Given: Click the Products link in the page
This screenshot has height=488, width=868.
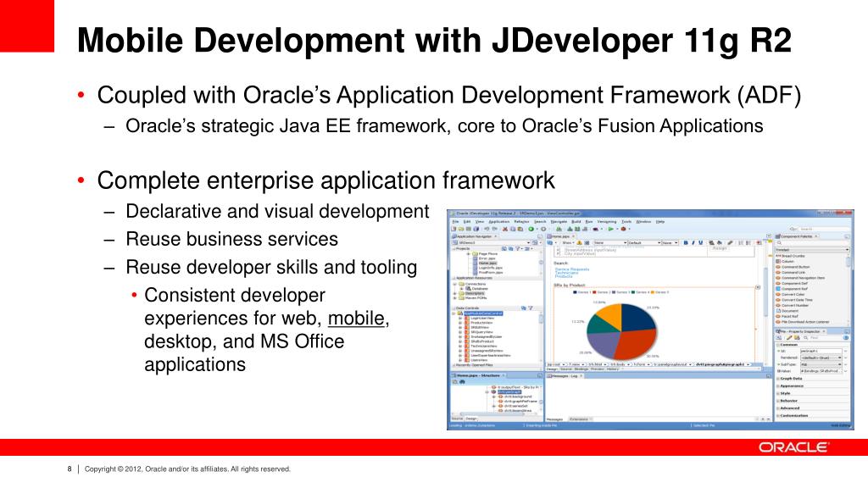Looking at the screenshot, I should coord(564,276).
